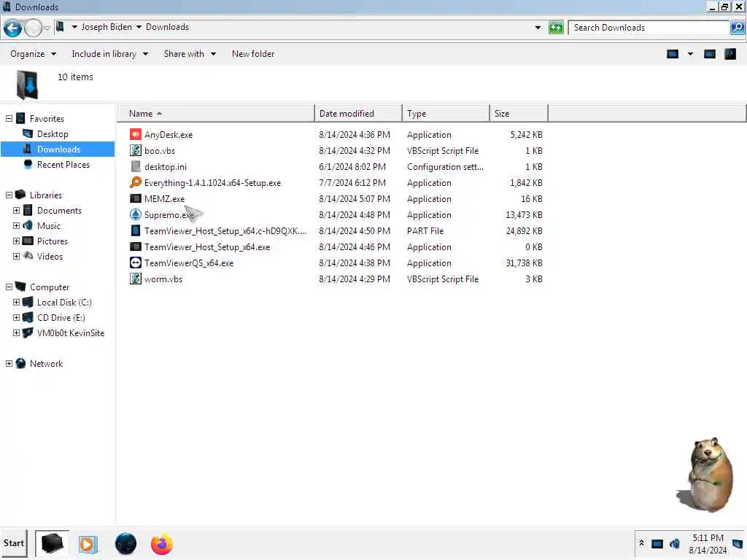The image size is (747, 560).
Task: Sort by the Name column header
Action: 216,113
